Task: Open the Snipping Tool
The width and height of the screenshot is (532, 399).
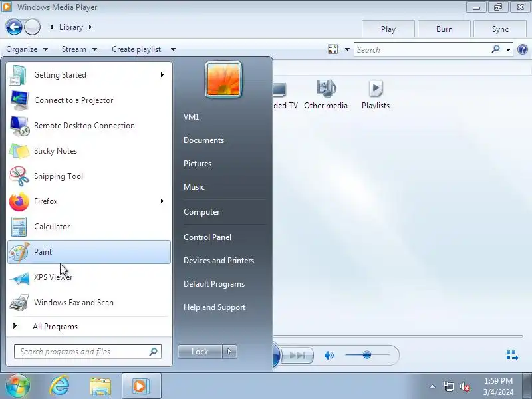Action: coord(89,176)
